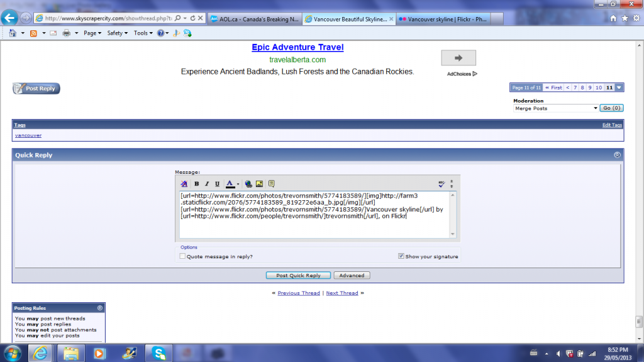Click the Bold formatting icon

tap(197, 184)
